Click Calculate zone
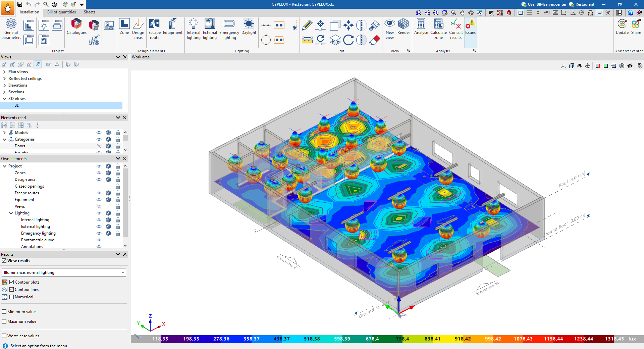Screen dimensions: 644x349 438,29
